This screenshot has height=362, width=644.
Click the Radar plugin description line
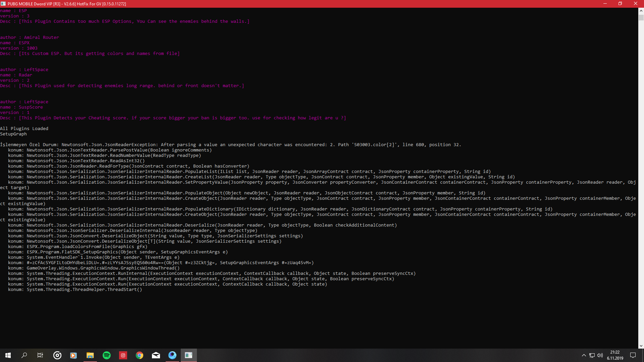click(x=122, y=86)
